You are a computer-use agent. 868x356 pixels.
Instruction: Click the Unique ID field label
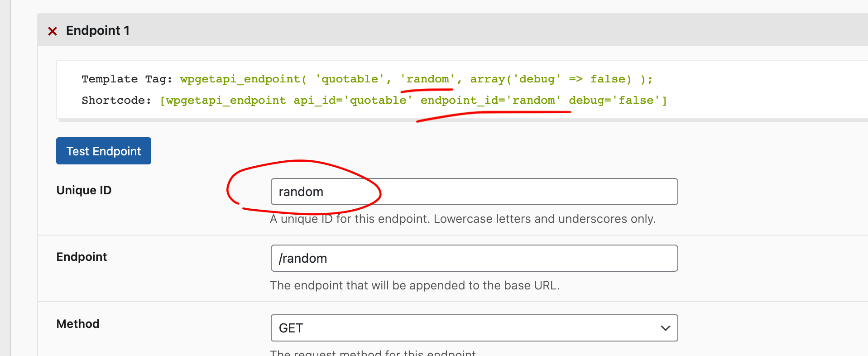coord(84,190)
